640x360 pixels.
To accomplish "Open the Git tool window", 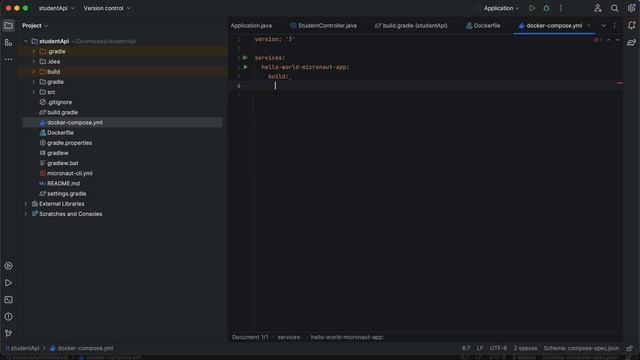I will coord(8,333).
